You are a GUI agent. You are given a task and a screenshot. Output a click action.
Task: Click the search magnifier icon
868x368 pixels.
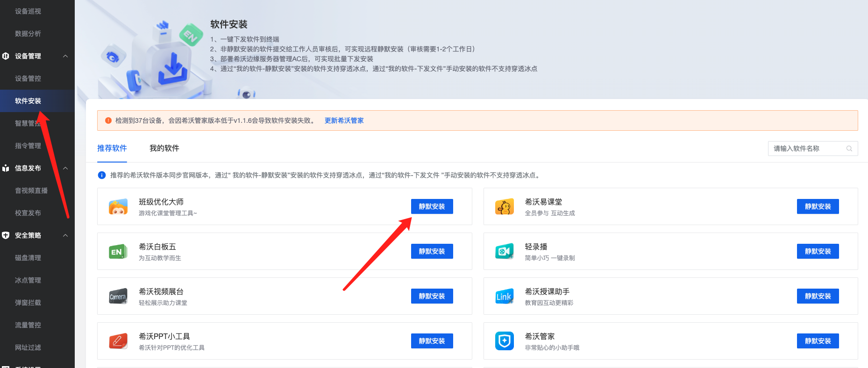click(849, 149)
